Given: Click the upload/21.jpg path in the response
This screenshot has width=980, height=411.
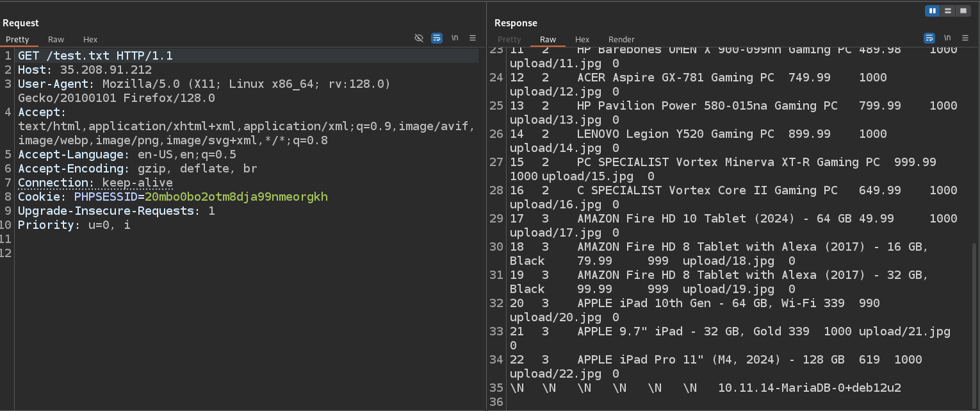Looking at the screenshot, I should (904, 331).
